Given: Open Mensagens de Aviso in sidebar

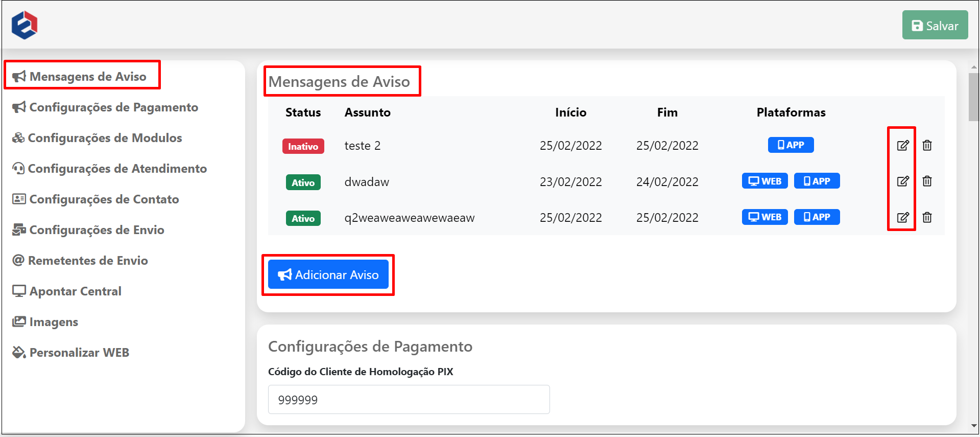Looking at the screenshot, I should pyautogui.click(x=87, y=77).
